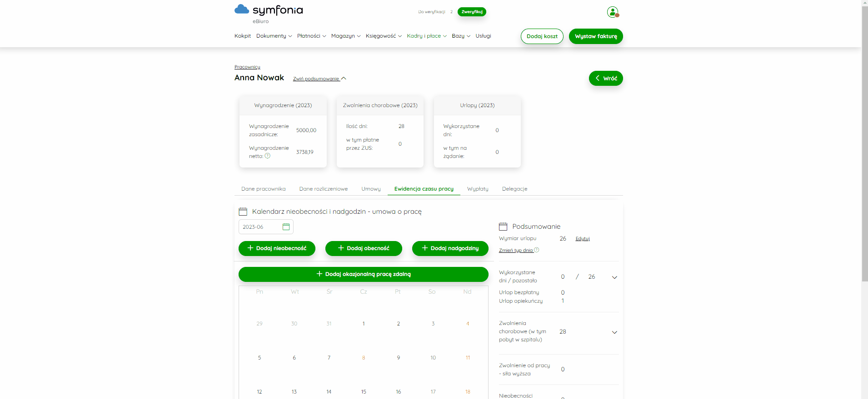Image resolution: width=868 pixels, height=399 pixels.
Task: Click the 2023-06 month input field
Action: coord(266,227)
